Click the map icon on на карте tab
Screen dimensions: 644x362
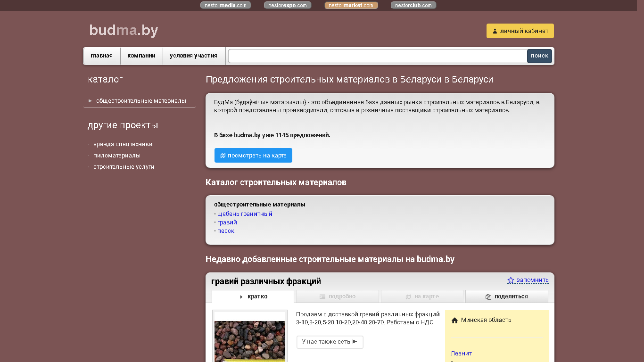408,297
